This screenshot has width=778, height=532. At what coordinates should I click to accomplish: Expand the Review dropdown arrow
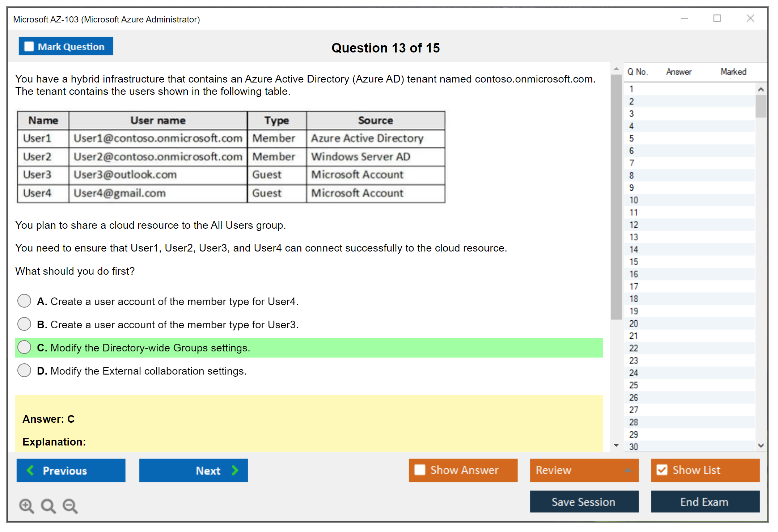[628, 470]
